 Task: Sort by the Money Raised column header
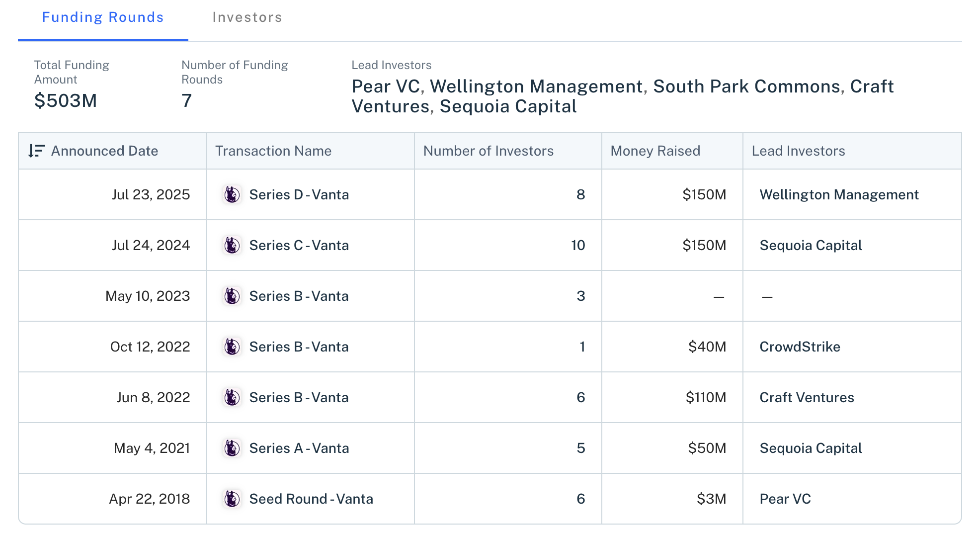(655, 151)
